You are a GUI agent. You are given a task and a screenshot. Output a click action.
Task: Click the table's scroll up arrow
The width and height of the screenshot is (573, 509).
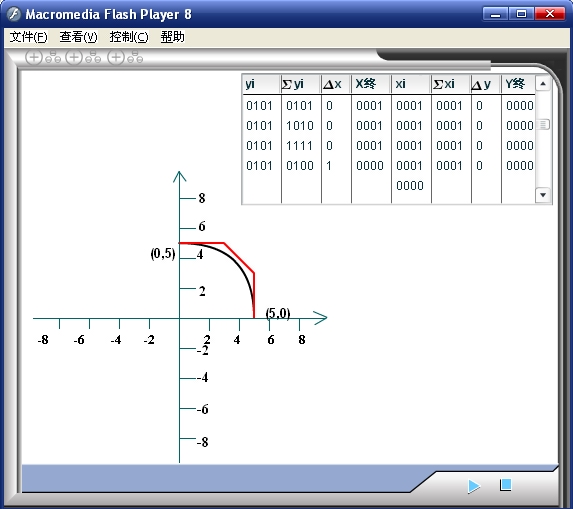pos(543,84)
